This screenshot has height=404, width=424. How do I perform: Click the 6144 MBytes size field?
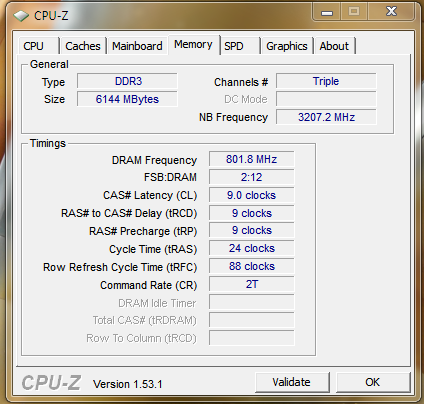(x=127, y=99)
